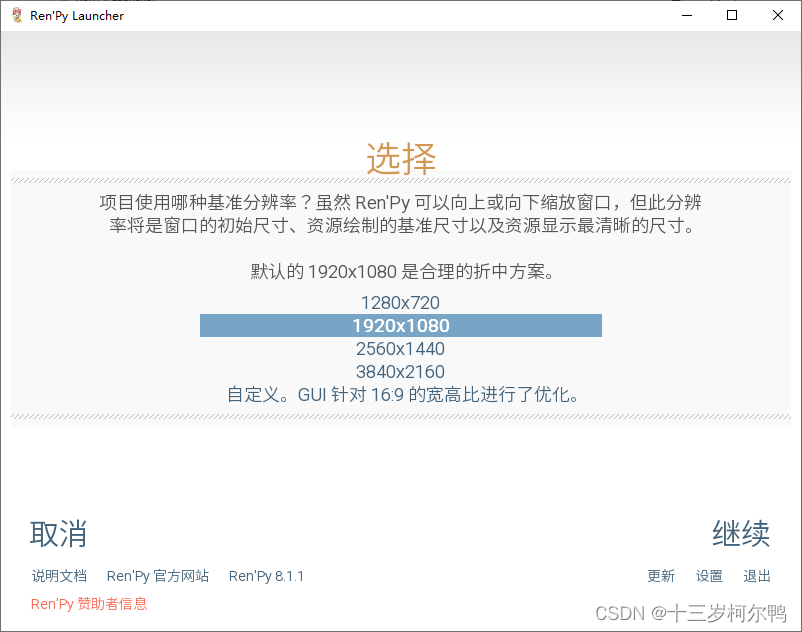This screenshot has width=802, height=632.
Task: Open the Ren'Py 官方网站 link
Action: 158,576
